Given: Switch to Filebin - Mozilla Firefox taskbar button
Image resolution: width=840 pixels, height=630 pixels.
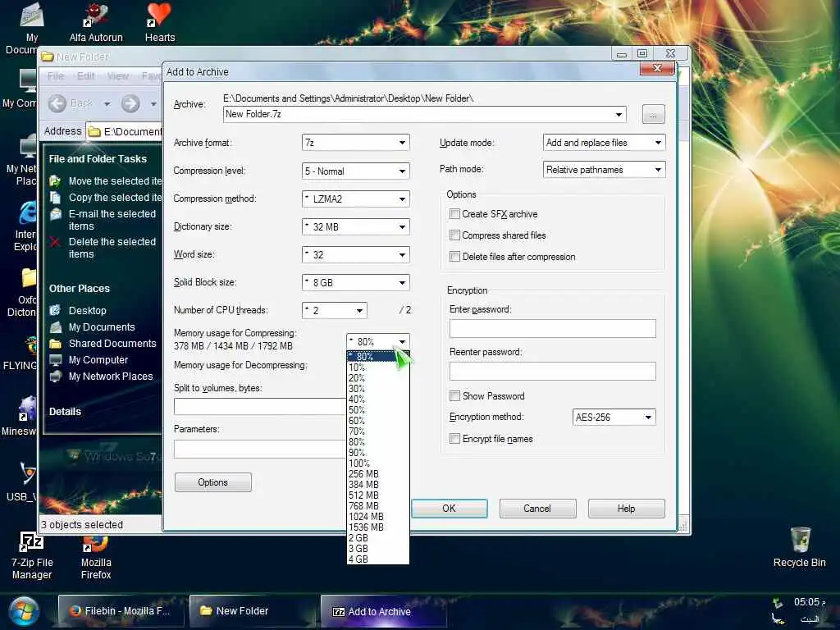Looking at the screenshot, I should tap(121, 611).
